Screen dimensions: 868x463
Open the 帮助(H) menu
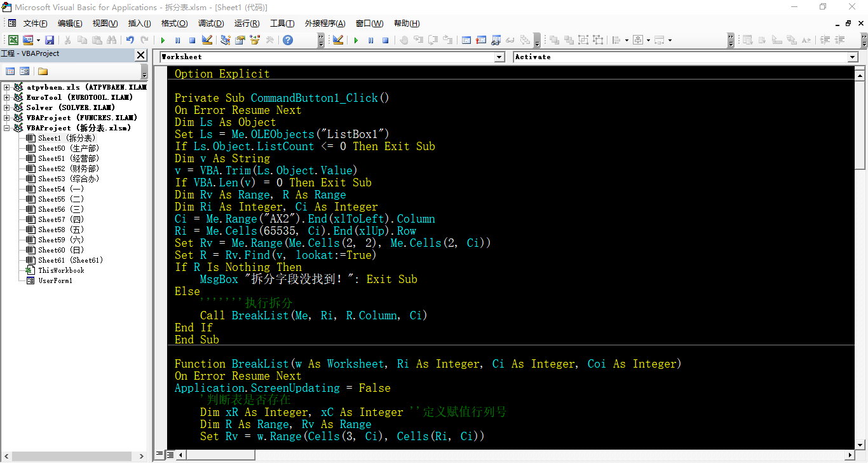coord(407,24)
